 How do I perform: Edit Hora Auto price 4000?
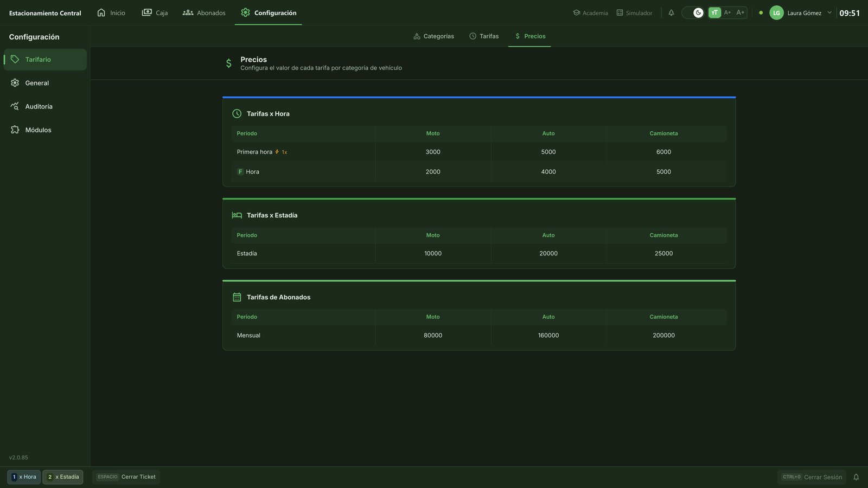548,172
